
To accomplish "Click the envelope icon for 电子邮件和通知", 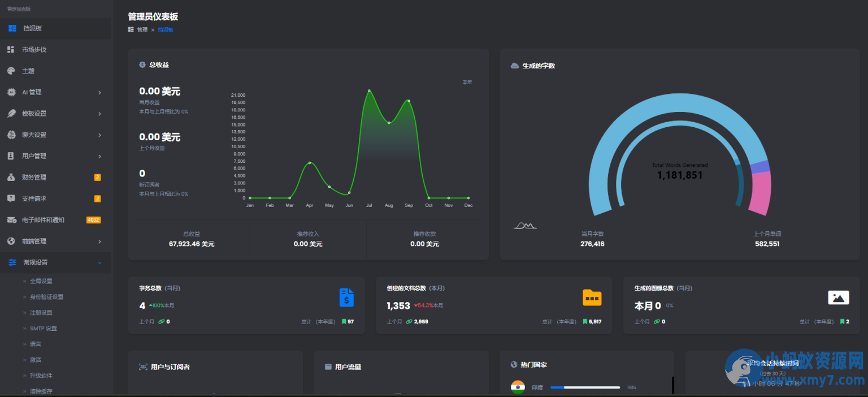I will click(11, 220).
